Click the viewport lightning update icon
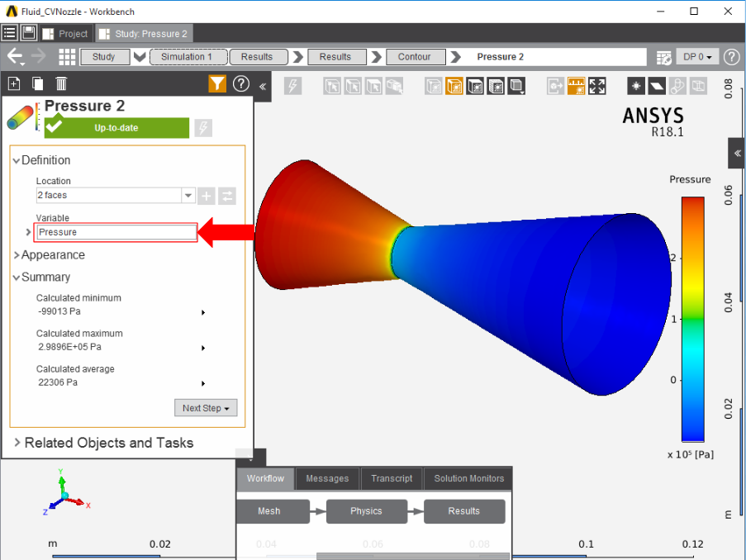The image size is (746, 560). (292, 86)
